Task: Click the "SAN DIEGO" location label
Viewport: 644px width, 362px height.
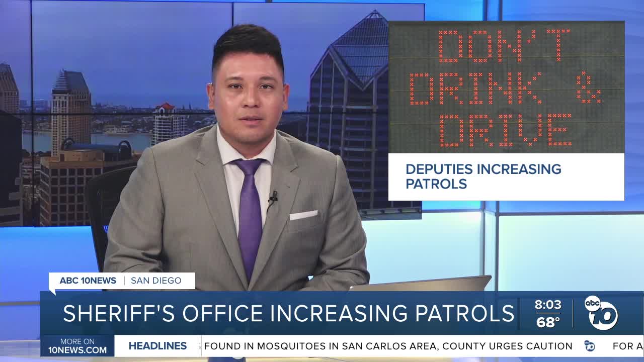Action: [x=156, y=281]
